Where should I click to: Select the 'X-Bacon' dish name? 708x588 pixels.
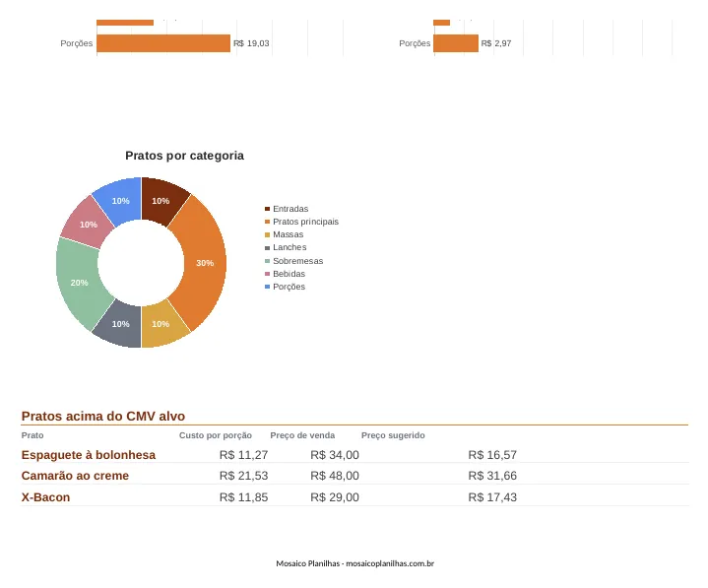click(x=45, y=497)
